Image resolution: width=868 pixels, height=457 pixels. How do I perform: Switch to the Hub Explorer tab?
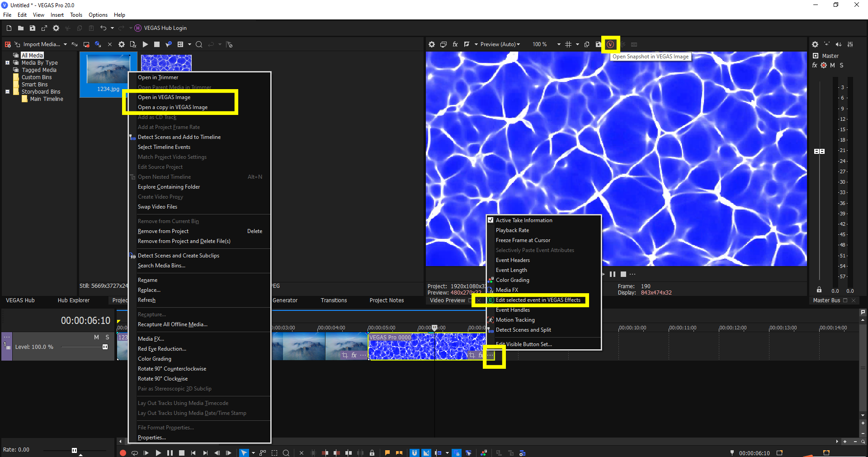[x=74, y=300]
